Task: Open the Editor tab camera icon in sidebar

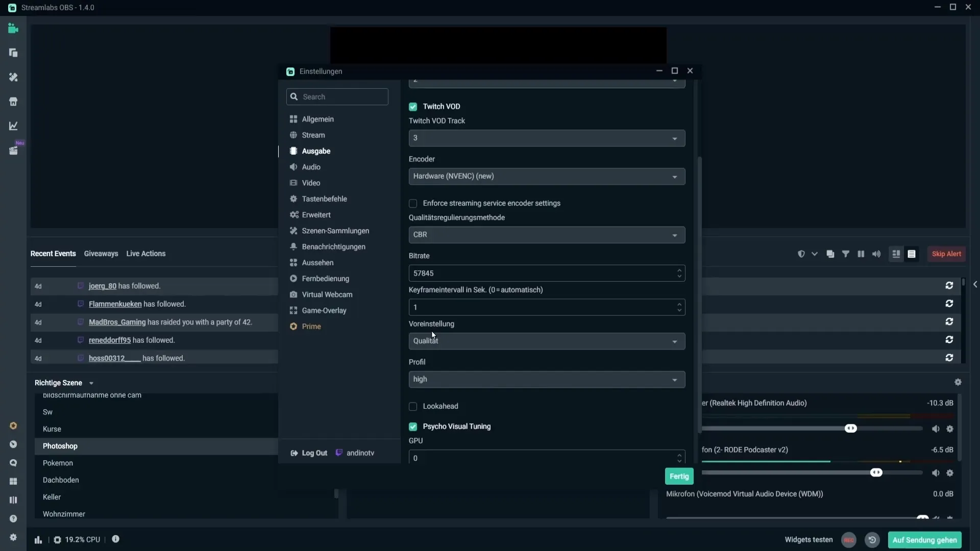Action: click(13, 29)
